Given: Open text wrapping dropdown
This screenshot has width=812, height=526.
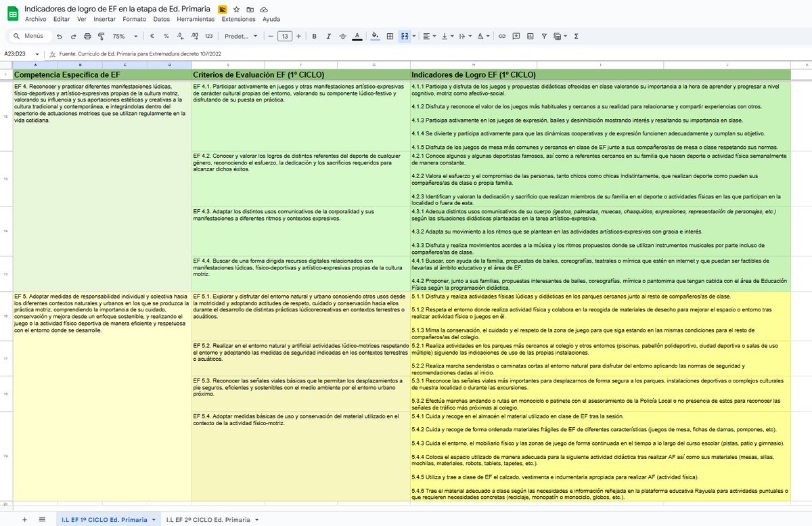Looking at the screenshot, I should tap(465, 36).
